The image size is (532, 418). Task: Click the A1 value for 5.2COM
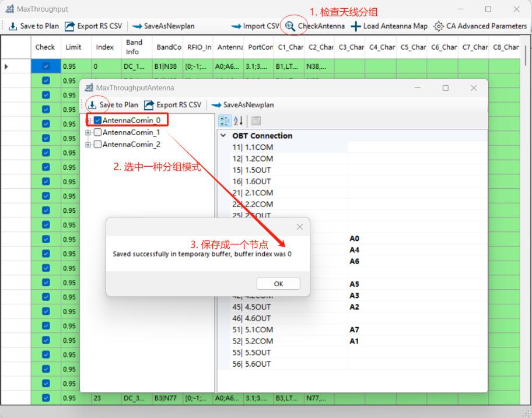coord(354,341)
